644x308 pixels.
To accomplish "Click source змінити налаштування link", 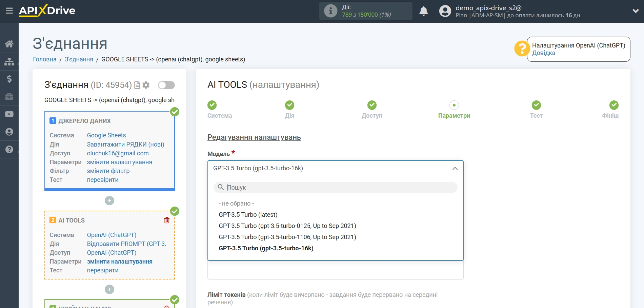I will click(120, 162).
